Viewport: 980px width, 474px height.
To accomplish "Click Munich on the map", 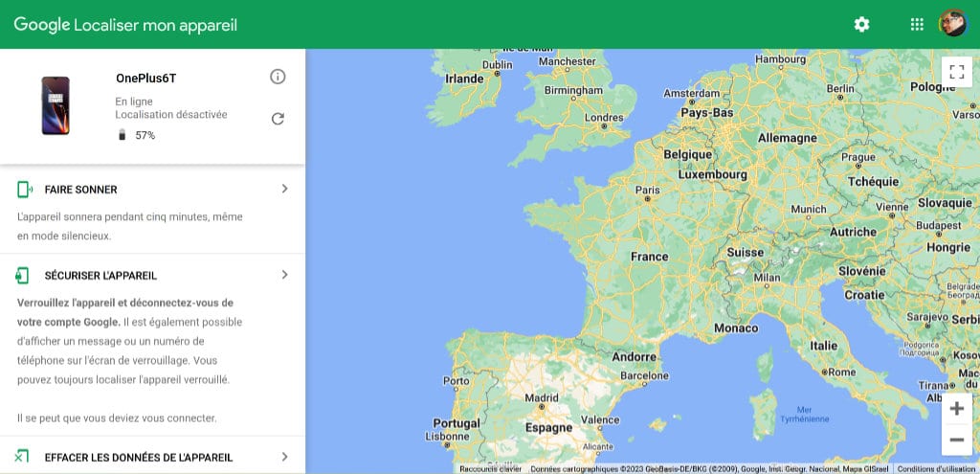I will point(808,210).
